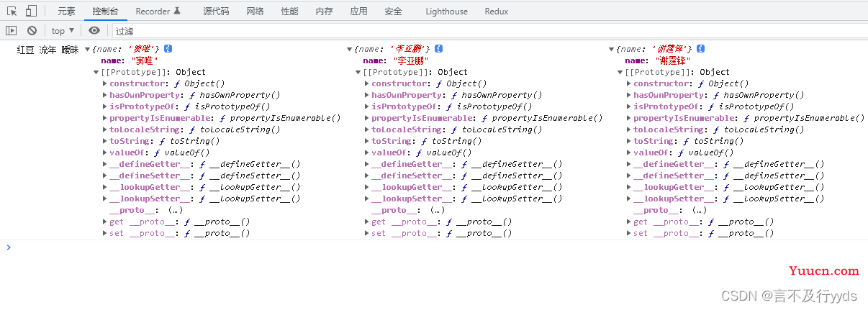Switch to the 性能 tab
The image size is (868, 310).
pyautogui.click(x=289, y=12)
